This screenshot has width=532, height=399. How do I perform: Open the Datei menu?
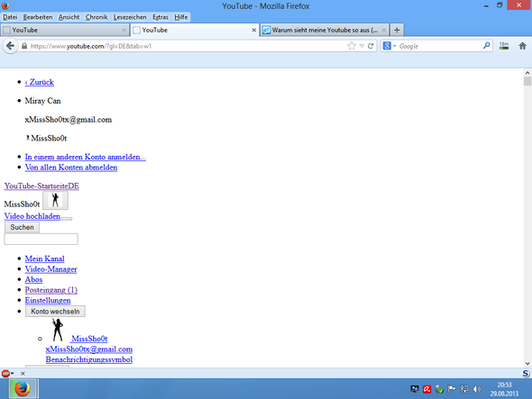pyautogui.click(x=10, y=17)
